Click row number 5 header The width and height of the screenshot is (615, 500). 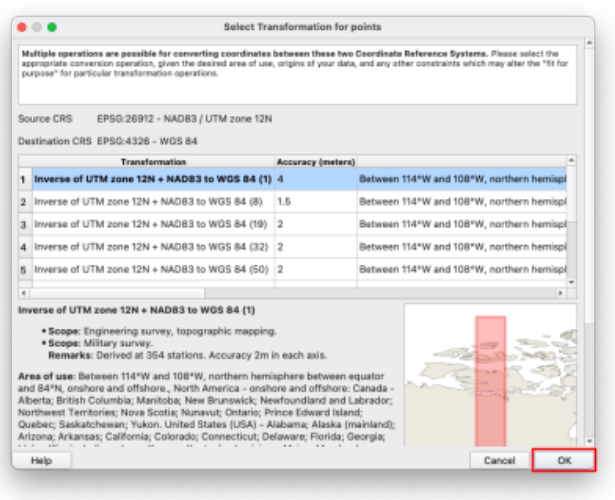click(x=25, y=269)
